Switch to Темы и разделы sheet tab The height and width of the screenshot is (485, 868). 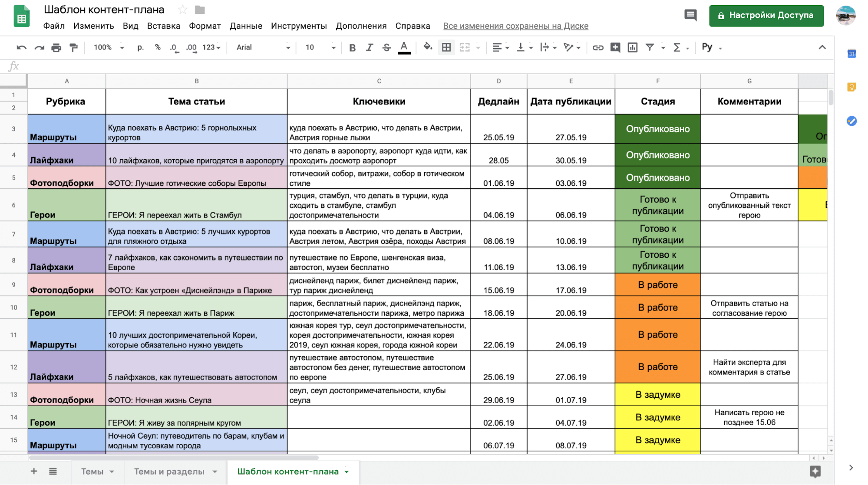point(169,471)
